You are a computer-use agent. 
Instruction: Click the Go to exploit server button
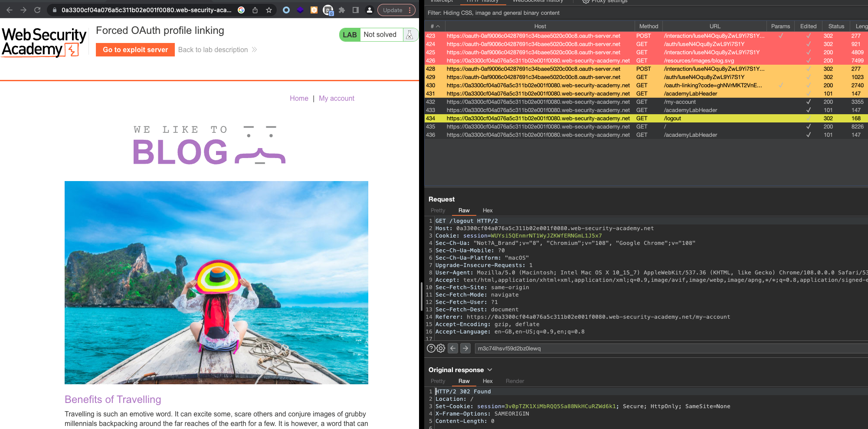tap(135, 50)
